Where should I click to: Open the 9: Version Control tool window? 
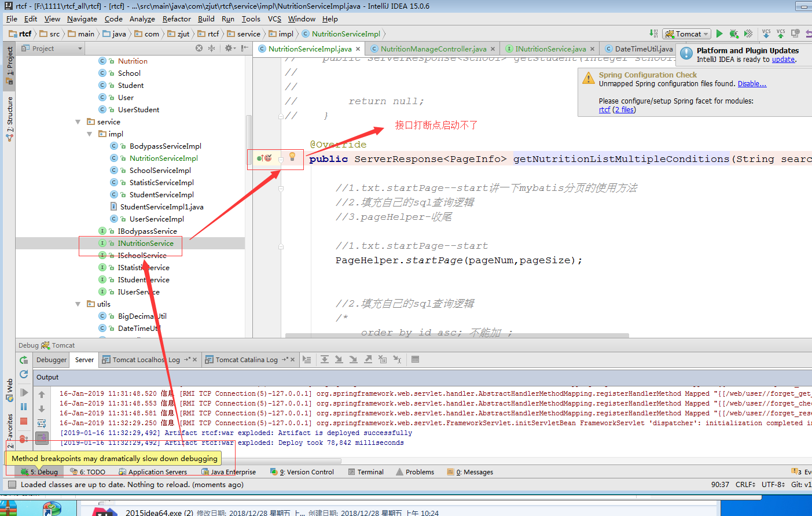pyautogui.click(x=302, y=472)
